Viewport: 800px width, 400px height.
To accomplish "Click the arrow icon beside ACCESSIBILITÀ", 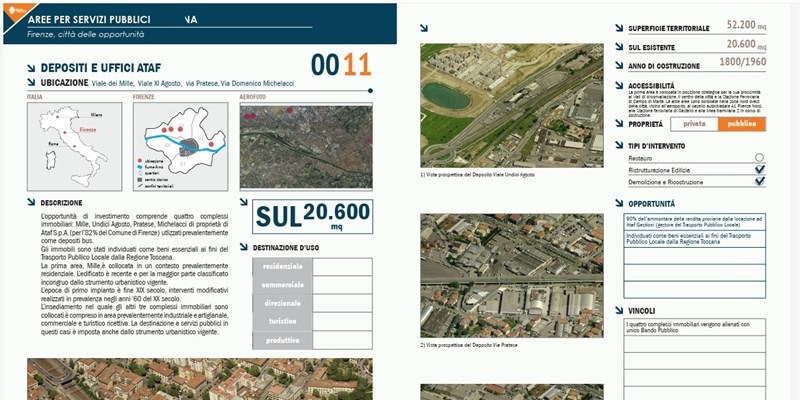I will pos(619,85).
